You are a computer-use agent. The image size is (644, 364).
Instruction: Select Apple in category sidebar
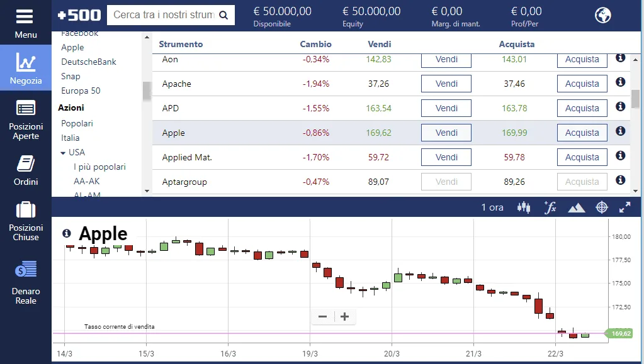click(72, 48)
